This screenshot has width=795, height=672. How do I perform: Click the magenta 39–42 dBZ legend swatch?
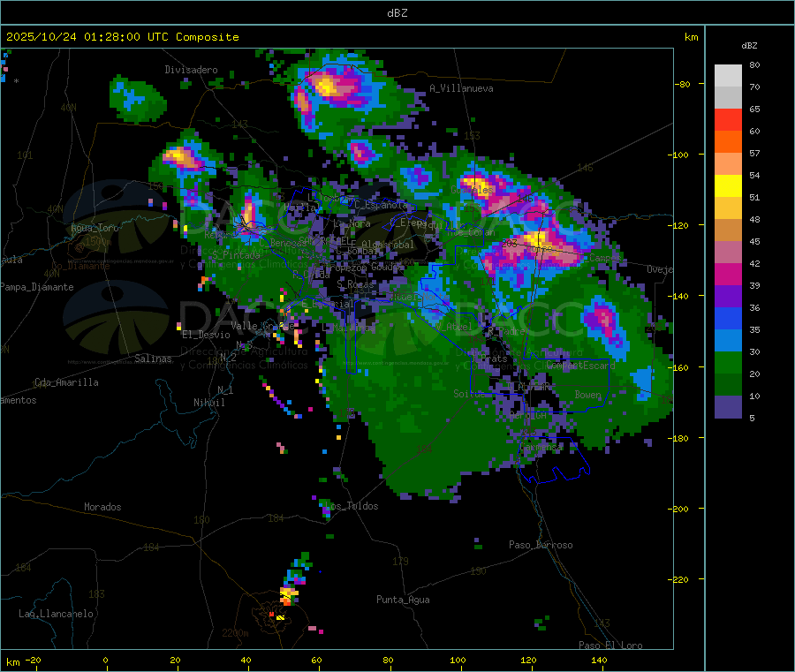pos(728,274)
